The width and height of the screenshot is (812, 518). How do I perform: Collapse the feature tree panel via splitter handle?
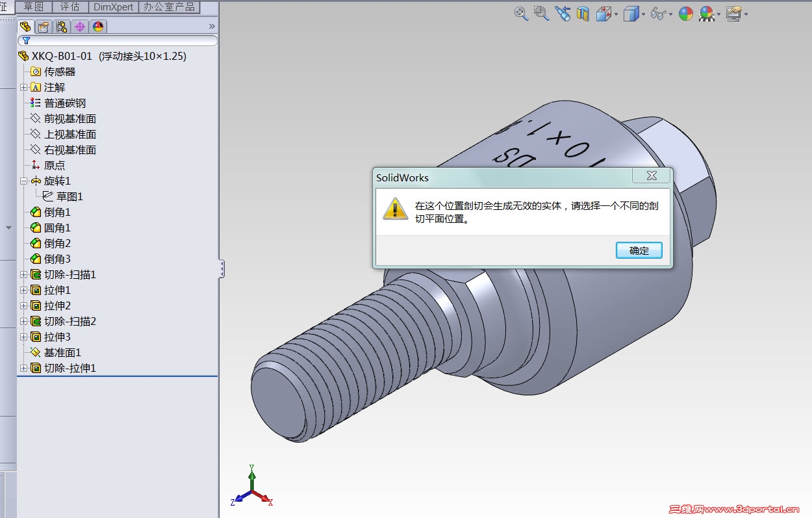222,268
